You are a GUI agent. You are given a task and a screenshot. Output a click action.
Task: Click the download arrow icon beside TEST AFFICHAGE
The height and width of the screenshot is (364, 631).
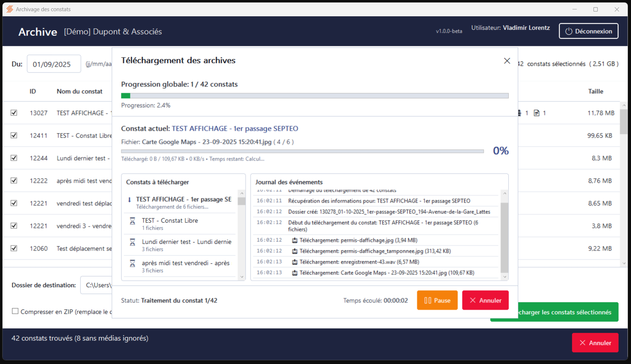tap(129, 200)
